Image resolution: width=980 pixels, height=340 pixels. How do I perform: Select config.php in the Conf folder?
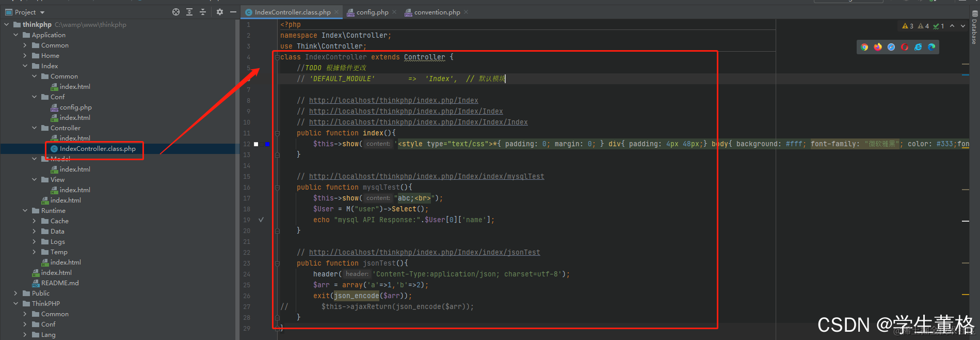(75, 107)
